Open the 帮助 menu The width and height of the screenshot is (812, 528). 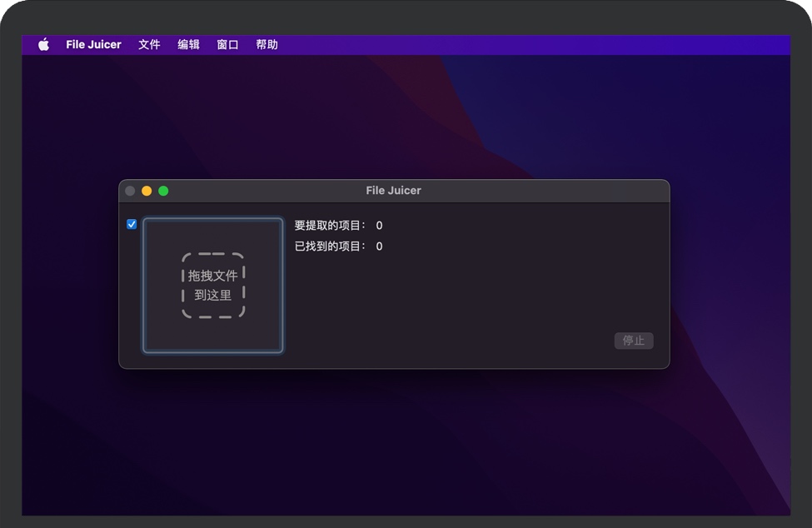267,45
